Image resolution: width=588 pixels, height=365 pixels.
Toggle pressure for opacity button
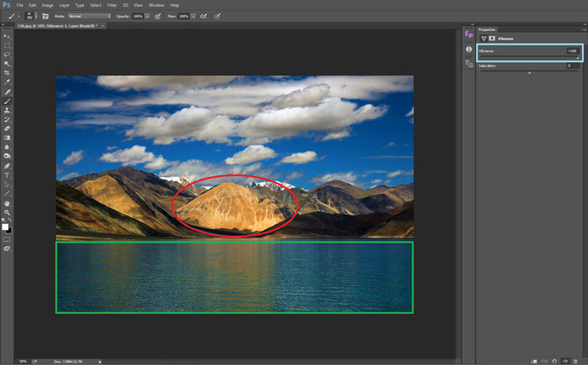tap(158, 15)
